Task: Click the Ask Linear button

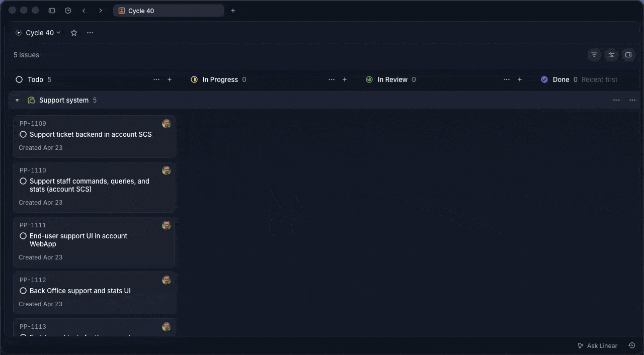Action: pos(597,345)
